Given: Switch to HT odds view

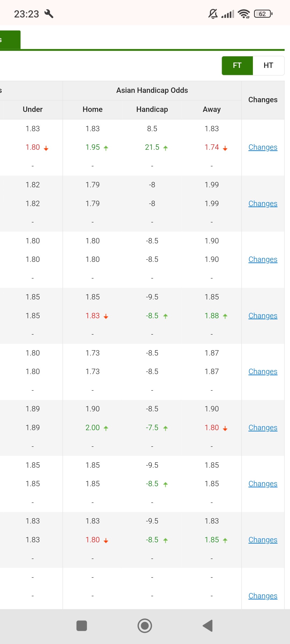Looking at the screenshot, I should click(268, 65).
